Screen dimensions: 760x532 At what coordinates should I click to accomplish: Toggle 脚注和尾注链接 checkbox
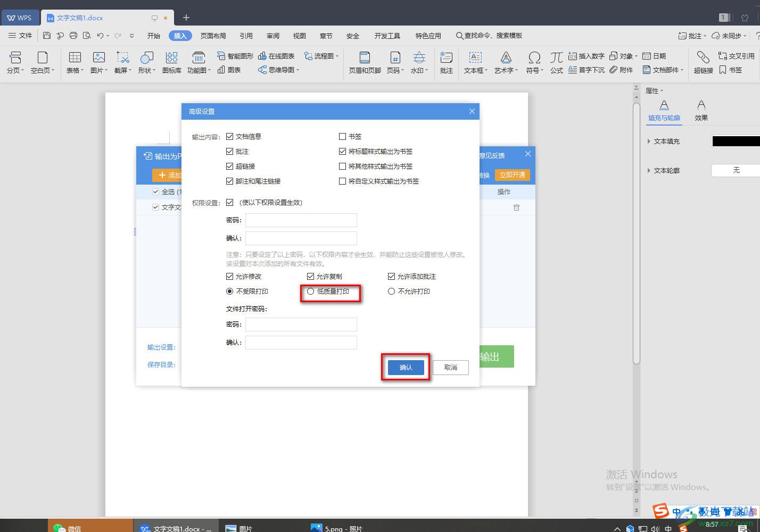tap(230, 181)
